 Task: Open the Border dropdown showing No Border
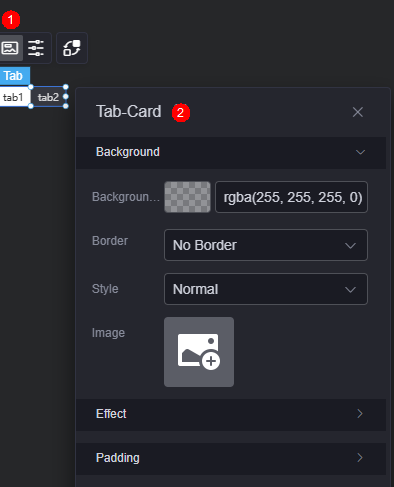[x=266, y=245]
